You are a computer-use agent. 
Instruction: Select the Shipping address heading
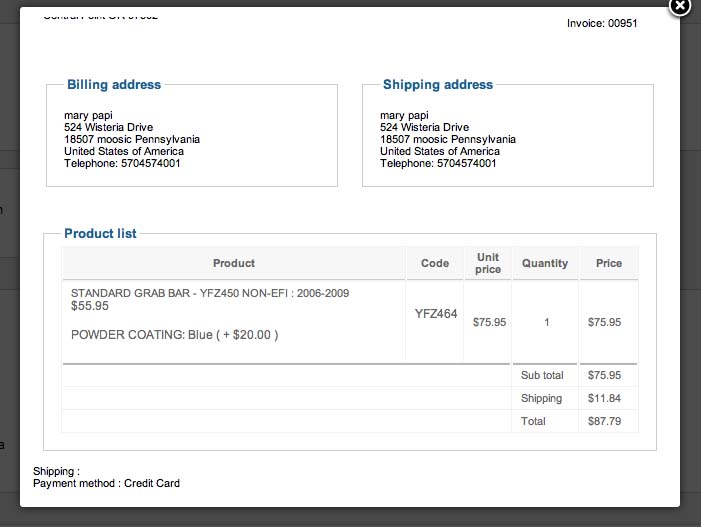tap(438, 85)
